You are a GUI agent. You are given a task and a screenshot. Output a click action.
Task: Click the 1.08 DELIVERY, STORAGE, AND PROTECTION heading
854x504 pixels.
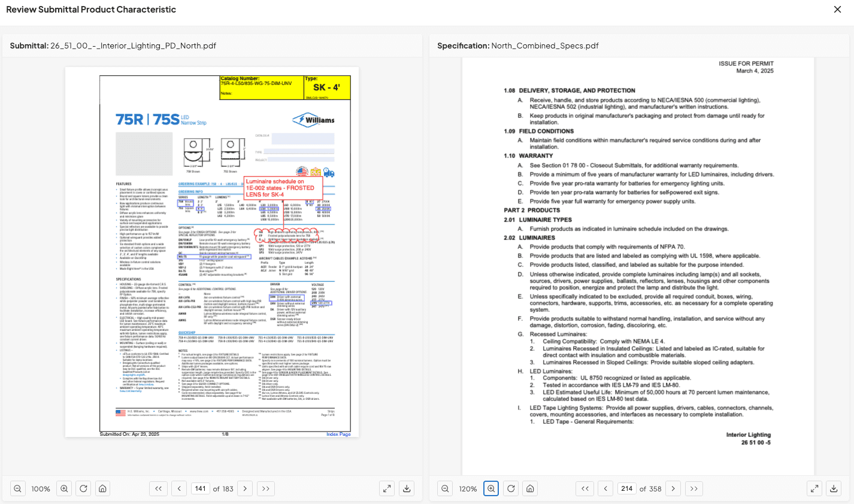570,90
